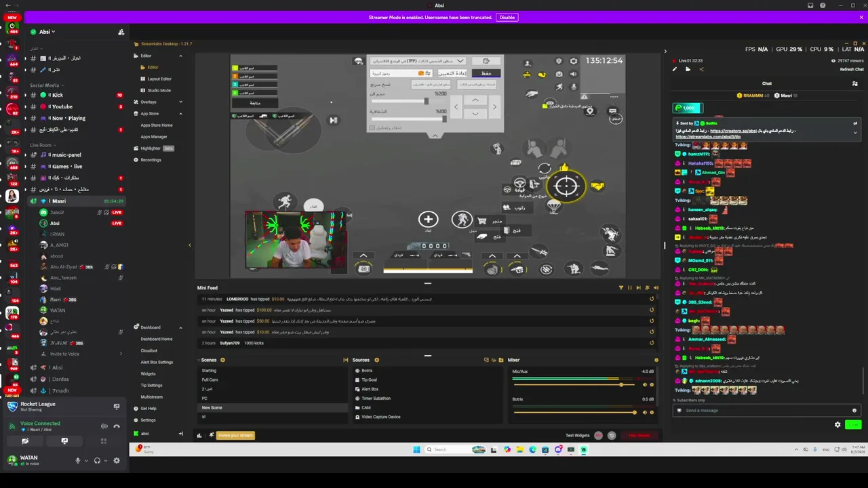868x488 pixels.
Task: Expand the Overlays section
Action: point(180,102)
